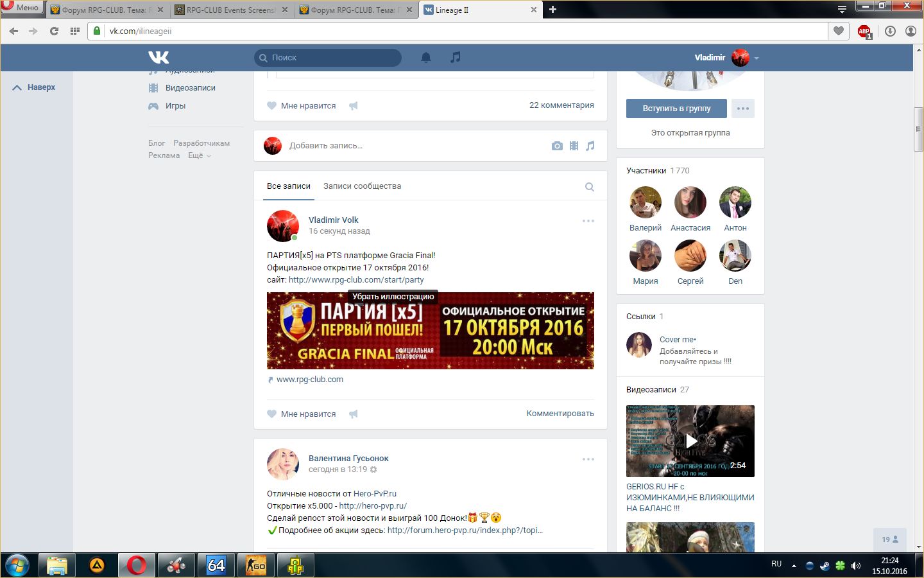Open Антон member avatar

point(735,202)
